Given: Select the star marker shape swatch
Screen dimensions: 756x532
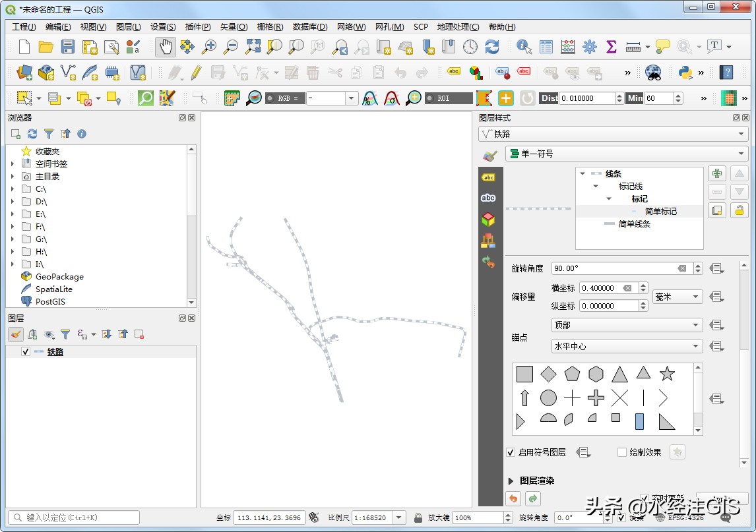Looking at the screenshot, I should point(667,374).
